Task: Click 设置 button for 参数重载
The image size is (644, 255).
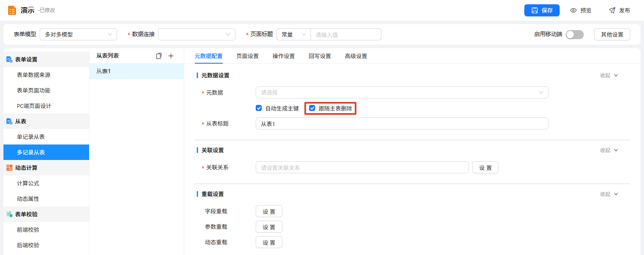Action: [269, 227]
